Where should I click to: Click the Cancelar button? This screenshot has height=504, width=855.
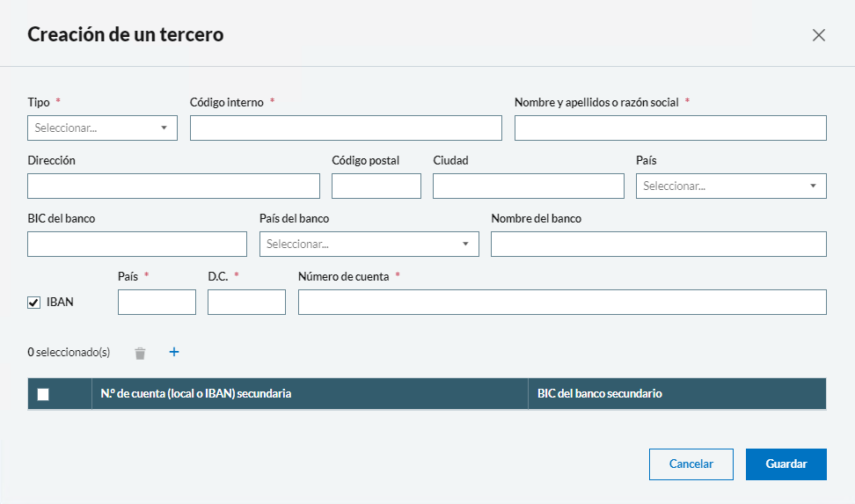pos(691,464)
